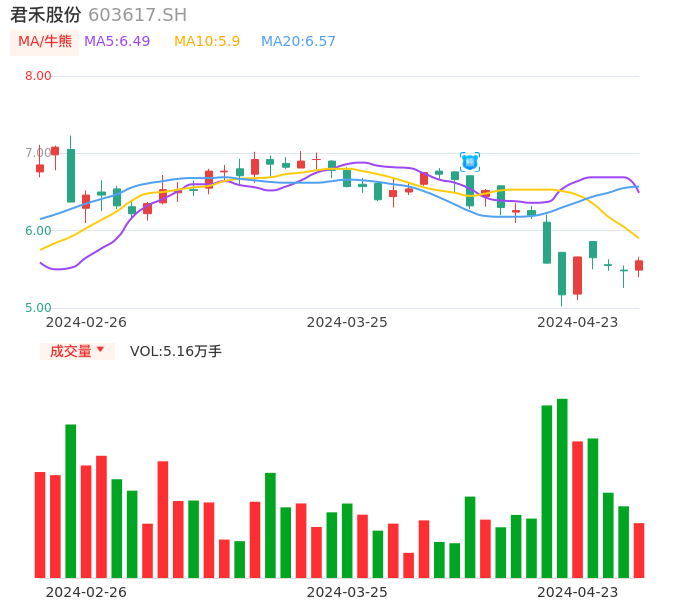
Task: Click the 8.00 price axis label
Action: (x=38, y=76)
